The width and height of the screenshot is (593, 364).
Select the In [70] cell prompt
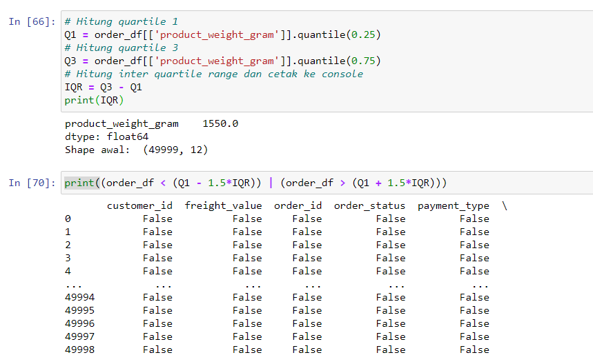[32, 183]
